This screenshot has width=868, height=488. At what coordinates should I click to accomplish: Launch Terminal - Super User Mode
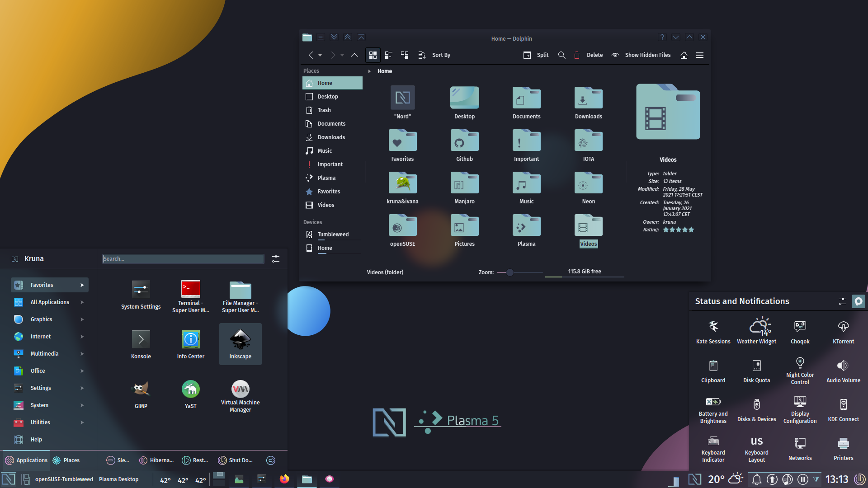(x=190, y=296)
